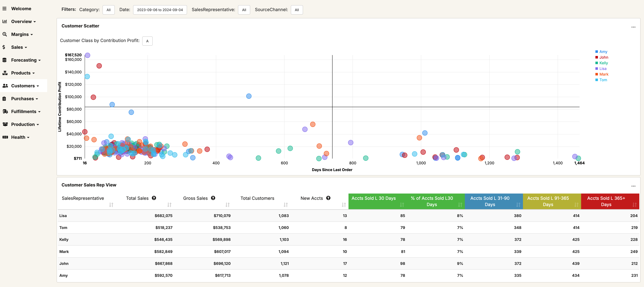Toggle Amy series in chart legend

coord(603,52)
